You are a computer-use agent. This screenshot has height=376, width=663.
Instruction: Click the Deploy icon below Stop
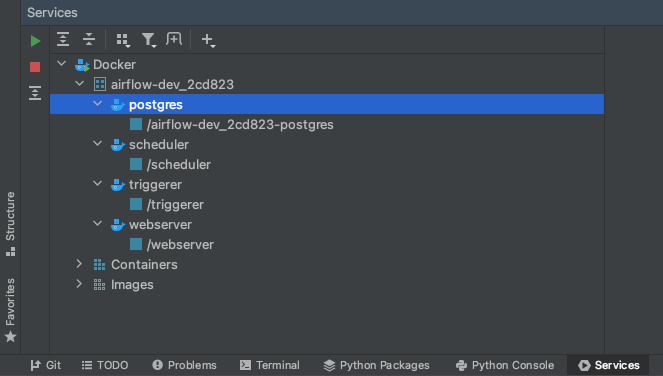click(x=35, y=93)
